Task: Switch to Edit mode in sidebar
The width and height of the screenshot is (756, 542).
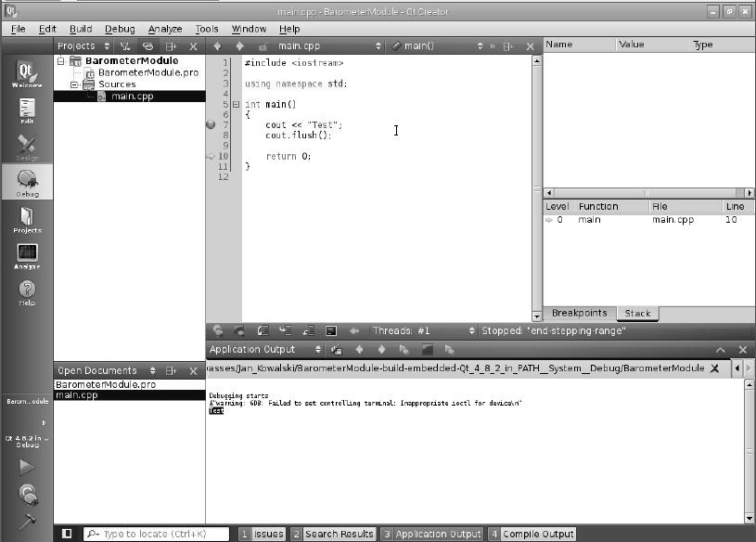Action: pos(27,111)
